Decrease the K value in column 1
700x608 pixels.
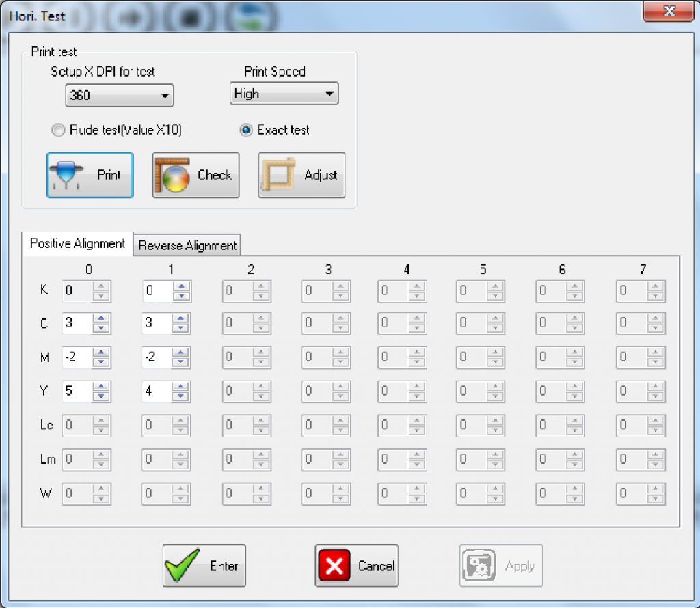coord(180,296)
